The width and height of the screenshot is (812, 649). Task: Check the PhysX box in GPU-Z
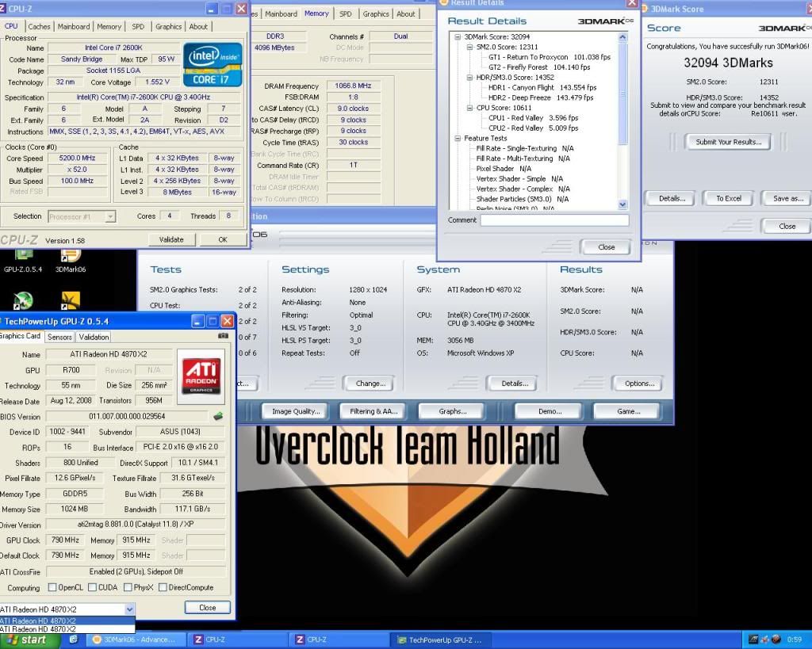[128, 587]
